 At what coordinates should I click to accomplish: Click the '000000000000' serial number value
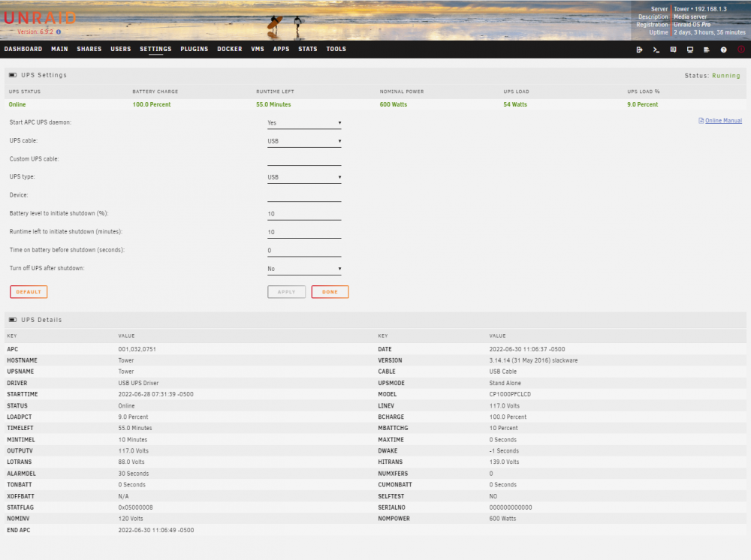tap(511, 507)
